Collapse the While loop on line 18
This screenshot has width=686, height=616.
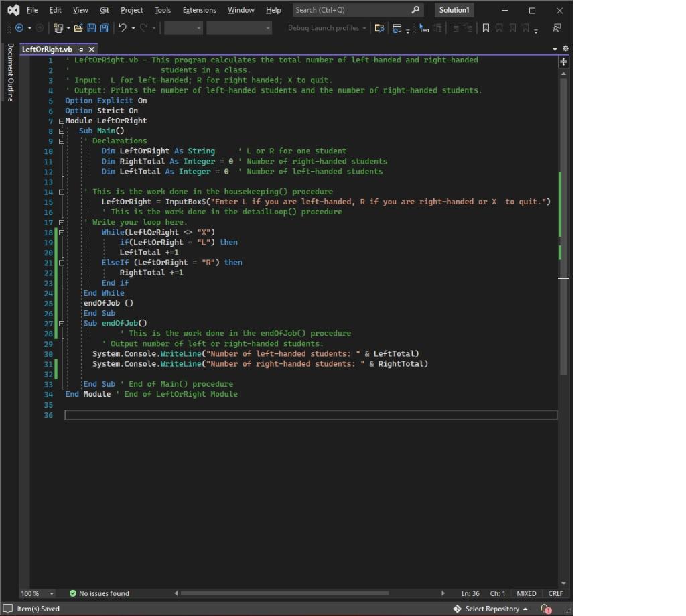(x=60, y=232)
